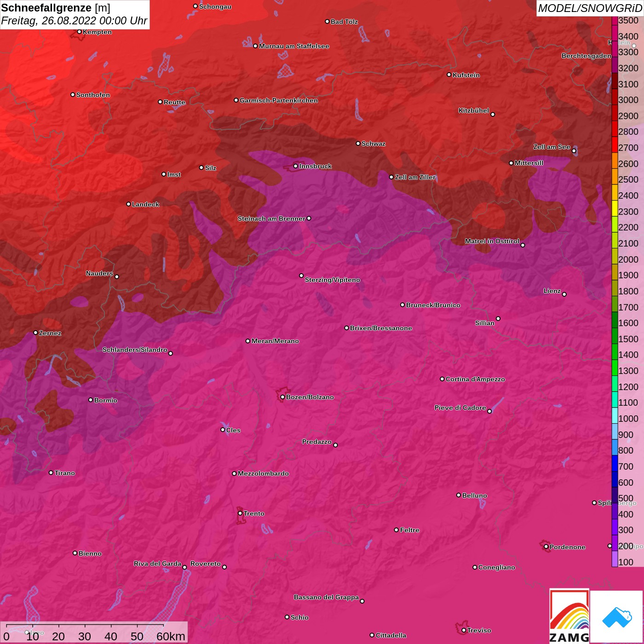Click the Sterzing/Vipiteno label
Screen dimensions: 644x644
[x=332, y=280]
